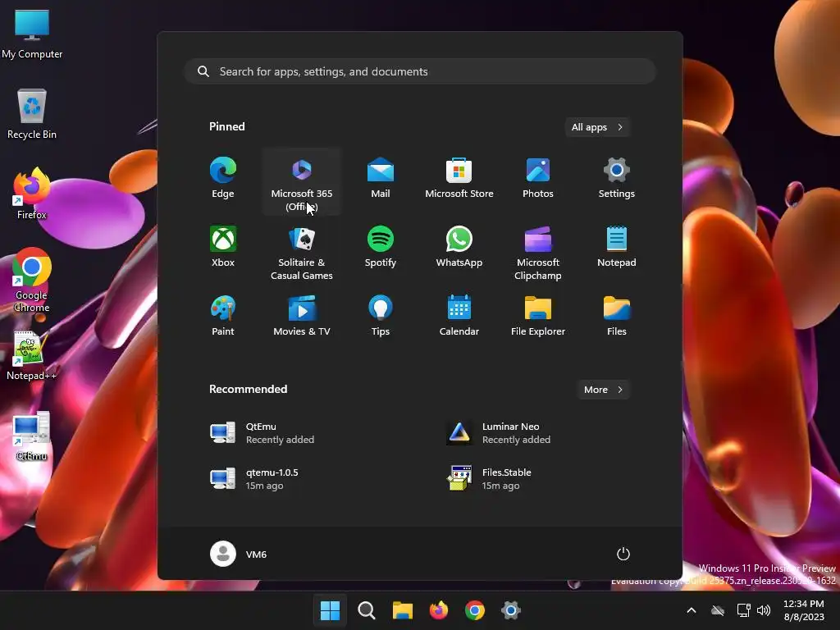Select the Recycle Bin desktop icon
This screenshot has height=630, width=840.
point(32,114)
